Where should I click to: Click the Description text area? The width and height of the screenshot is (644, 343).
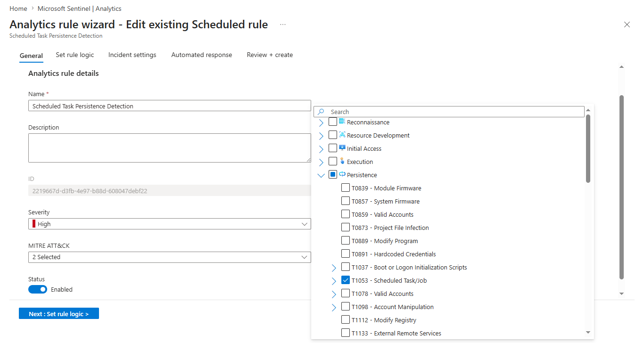click(170, 148)
